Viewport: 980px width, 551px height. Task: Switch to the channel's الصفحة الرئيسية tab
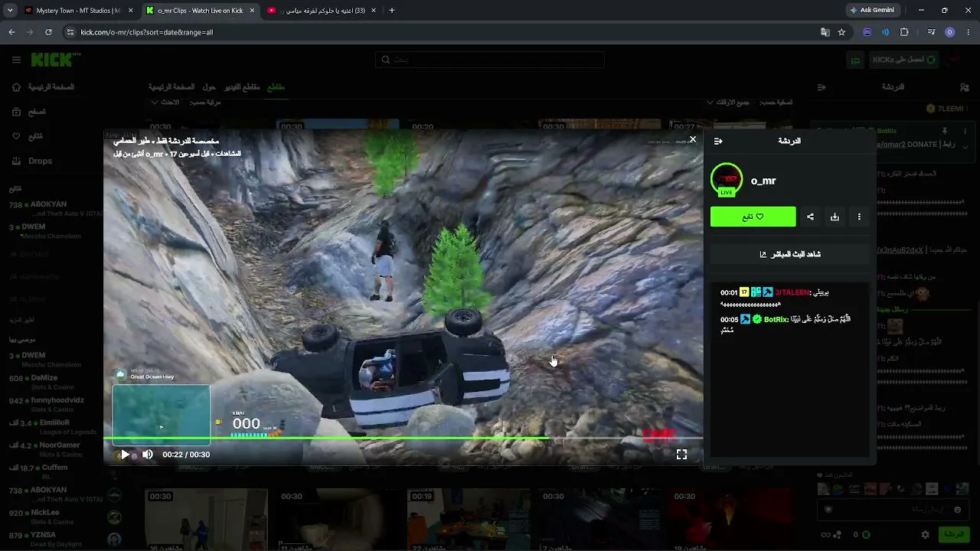(x=171, y=87)
